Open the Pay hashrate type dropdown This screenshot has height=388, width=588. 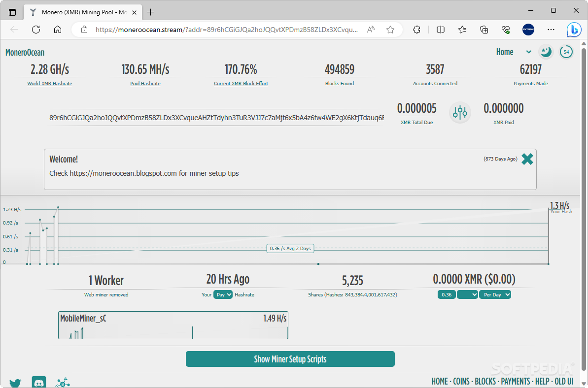tap(223, 295)
